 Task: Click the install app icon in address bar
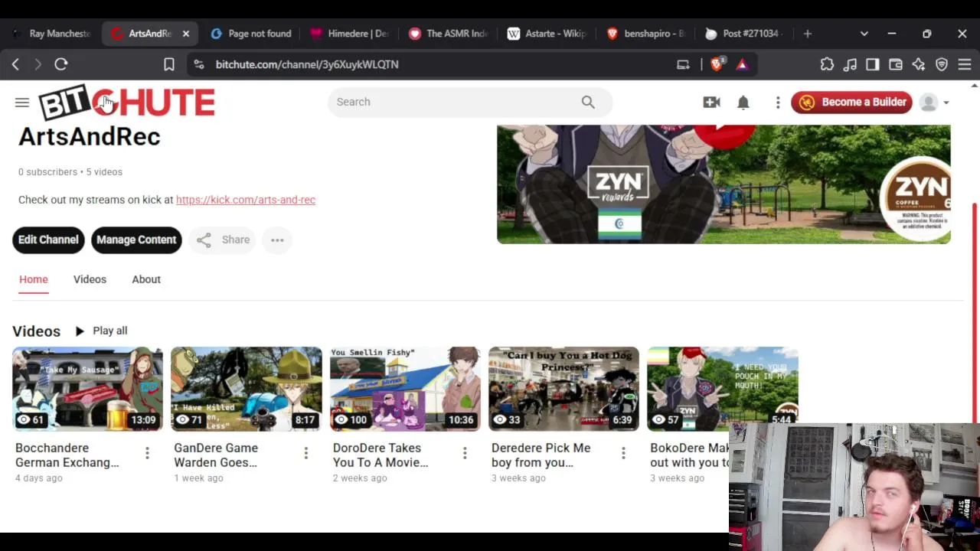pos(684,64)
